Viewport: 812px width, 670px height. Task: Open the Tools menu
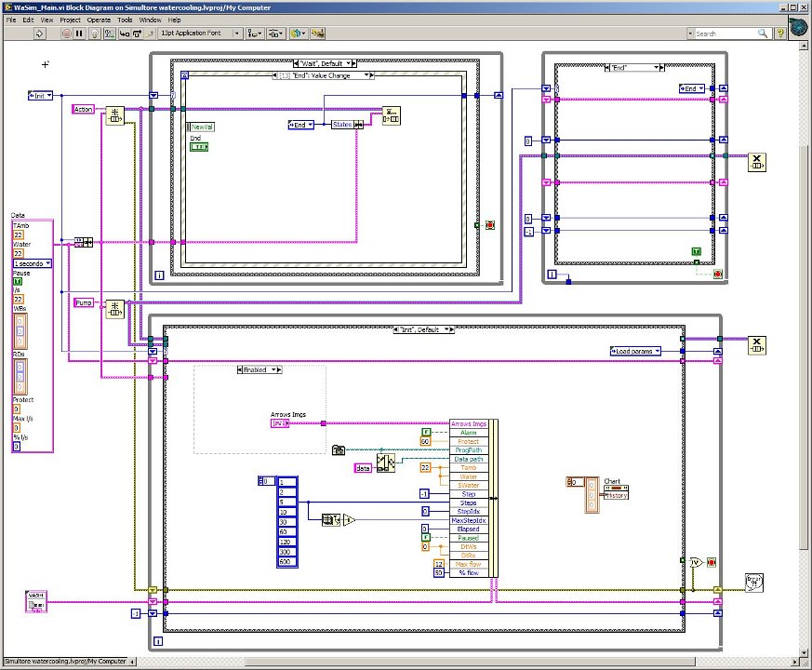pos(125,20)
